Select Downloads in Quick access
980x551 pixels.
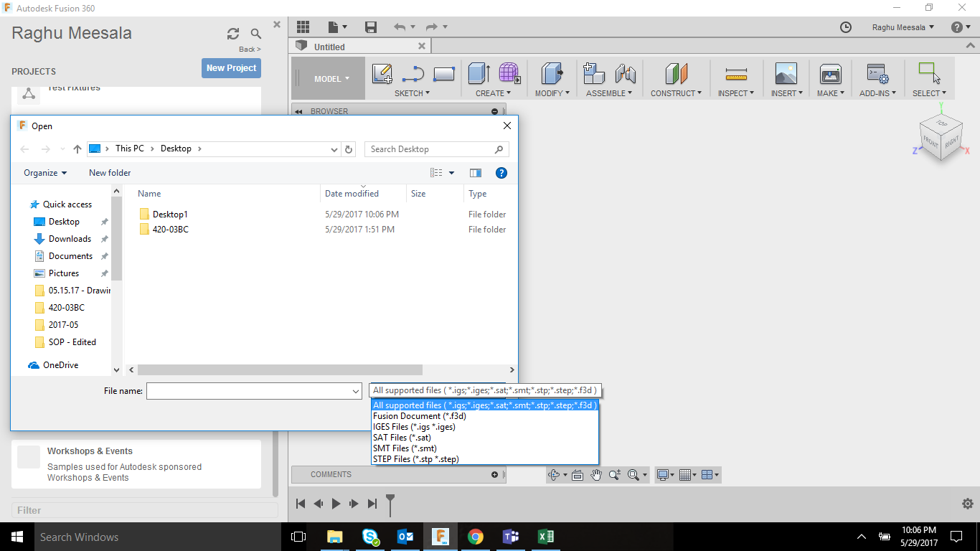pyautogui.click(x=70, y=239)
